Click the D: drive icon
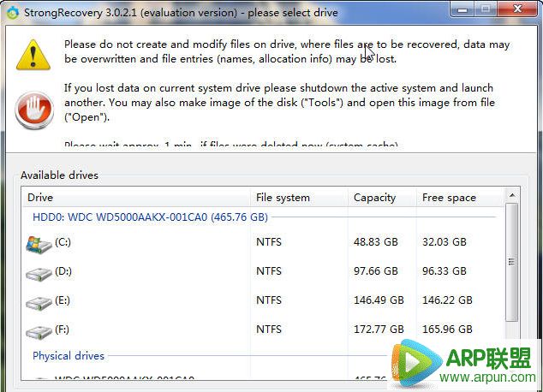Viewport: 543px width, 392px height. click(x=39, y=273)
